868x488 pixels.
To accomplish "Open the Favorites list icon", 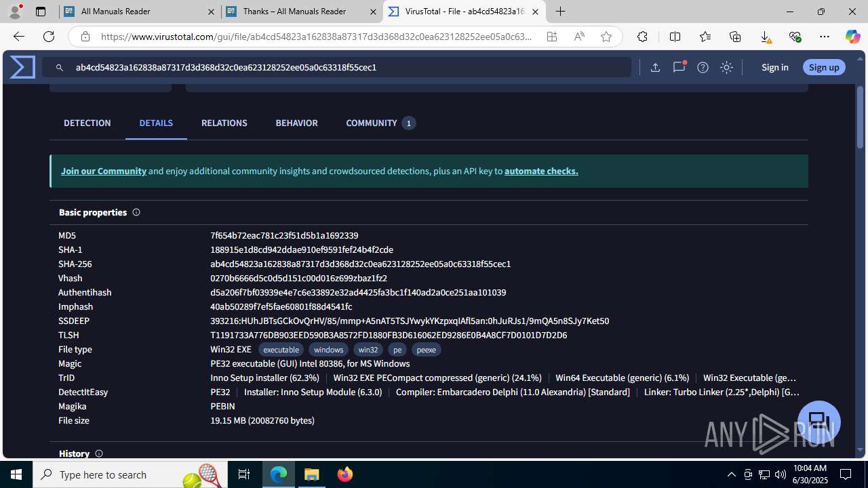I will click(705, 37).
